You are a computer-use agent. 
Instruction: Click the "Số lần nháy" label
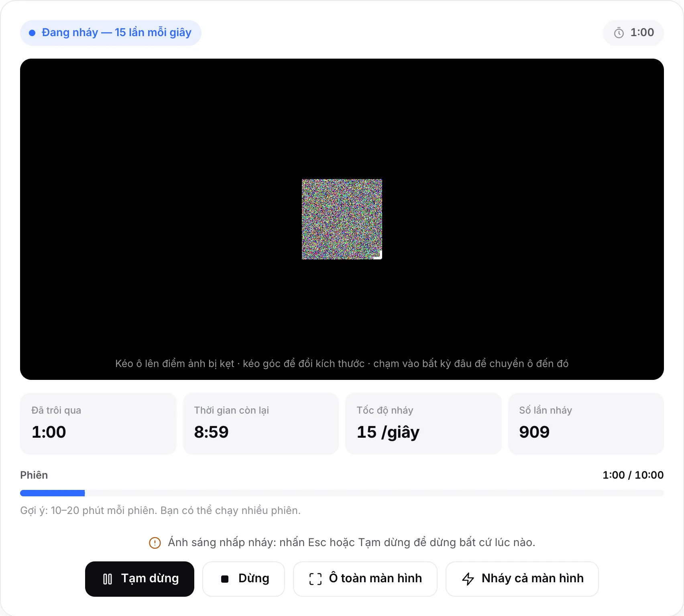pyautogui.click(x=546, y=410)
